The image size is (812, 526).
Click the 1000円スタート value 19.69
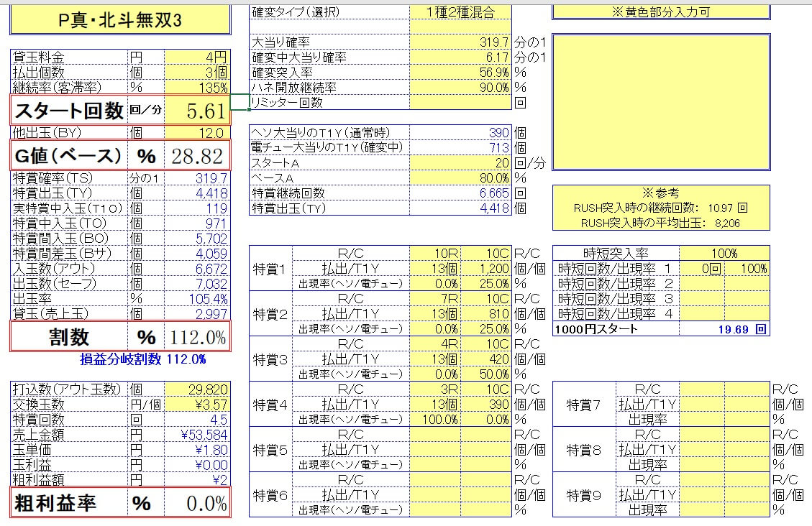[724, 329]
